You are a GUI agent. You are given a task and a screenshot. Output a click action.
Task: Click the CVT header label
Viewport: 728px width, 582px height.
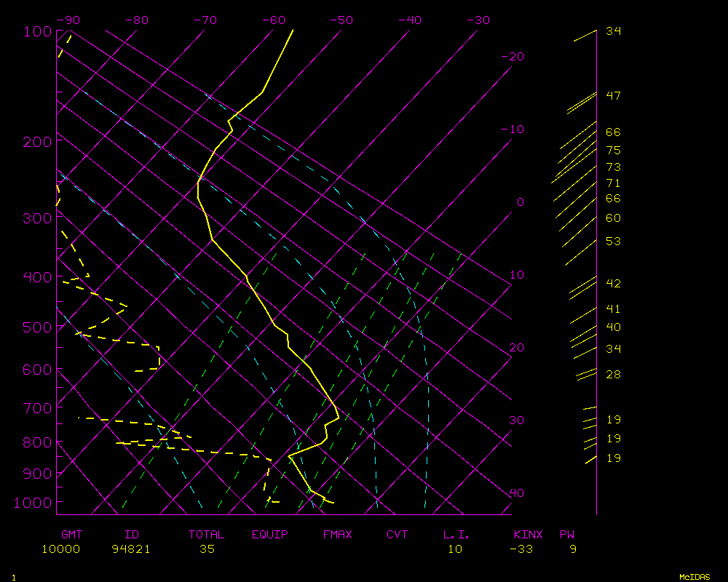click(397, 535)
